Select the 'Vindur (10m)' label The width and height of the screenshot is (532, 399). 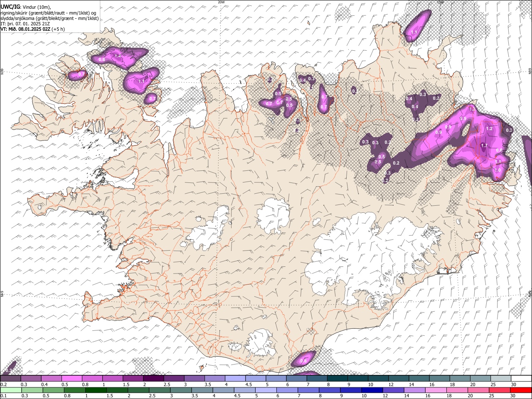(37, 7)
